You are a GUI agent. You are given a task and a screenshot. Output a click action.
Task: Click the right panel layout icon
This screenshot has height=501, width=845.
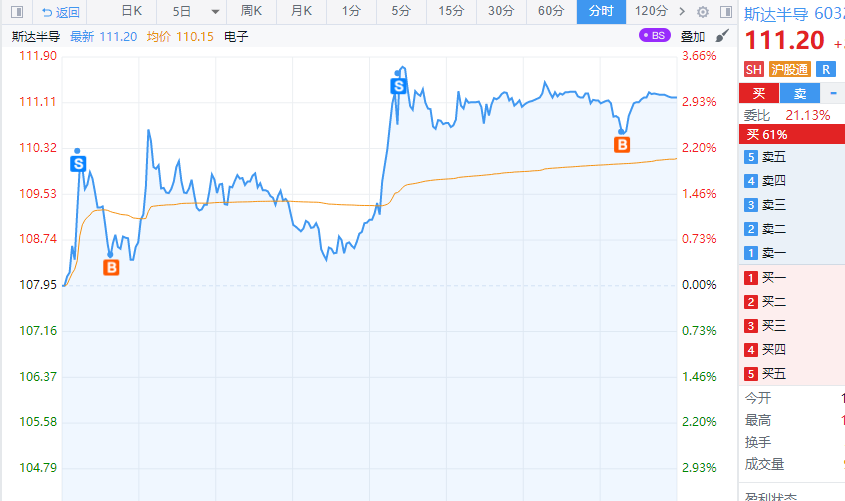point(724,12)
